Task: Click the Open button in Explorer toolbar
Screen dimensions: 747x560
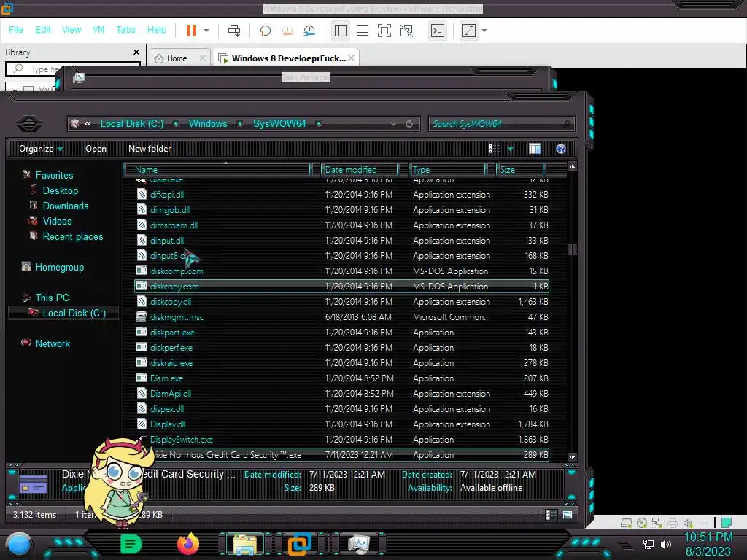Action: click(x=96, y=149)
